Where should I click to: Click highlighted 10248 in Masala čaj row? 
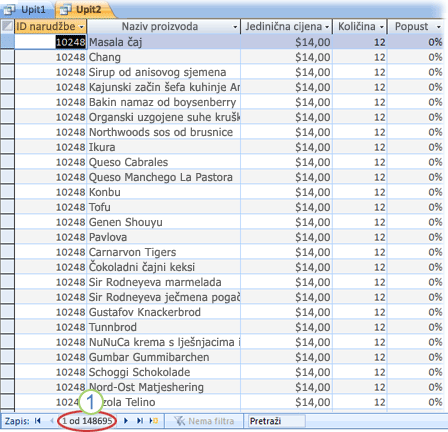pyautogui.click(x=71, y=42)
